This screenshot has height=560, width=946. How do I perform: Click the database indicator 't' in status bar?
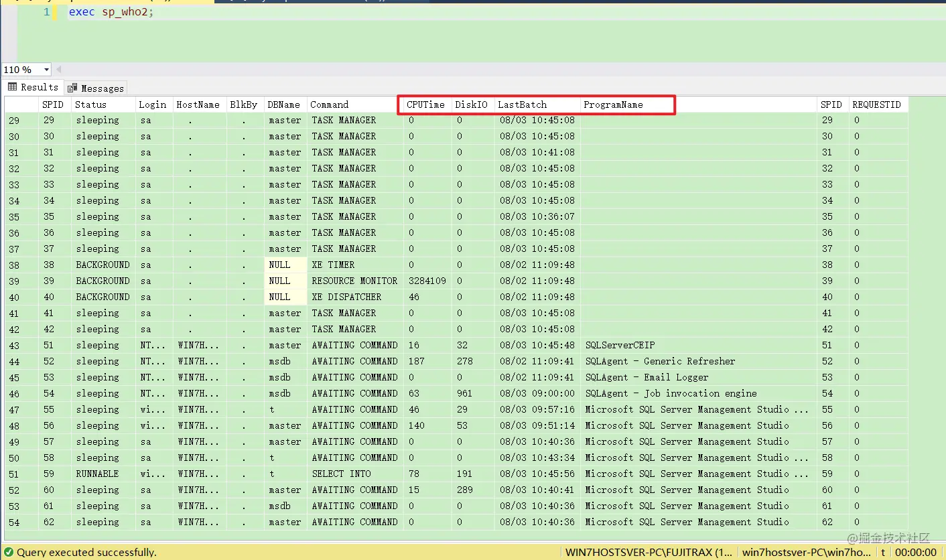[x=883, y=552]
